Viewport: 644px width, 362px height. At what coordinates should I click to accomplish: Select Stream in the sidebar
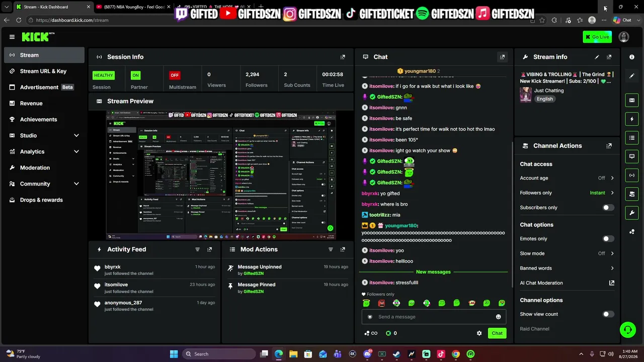click(x=44, y=55)
